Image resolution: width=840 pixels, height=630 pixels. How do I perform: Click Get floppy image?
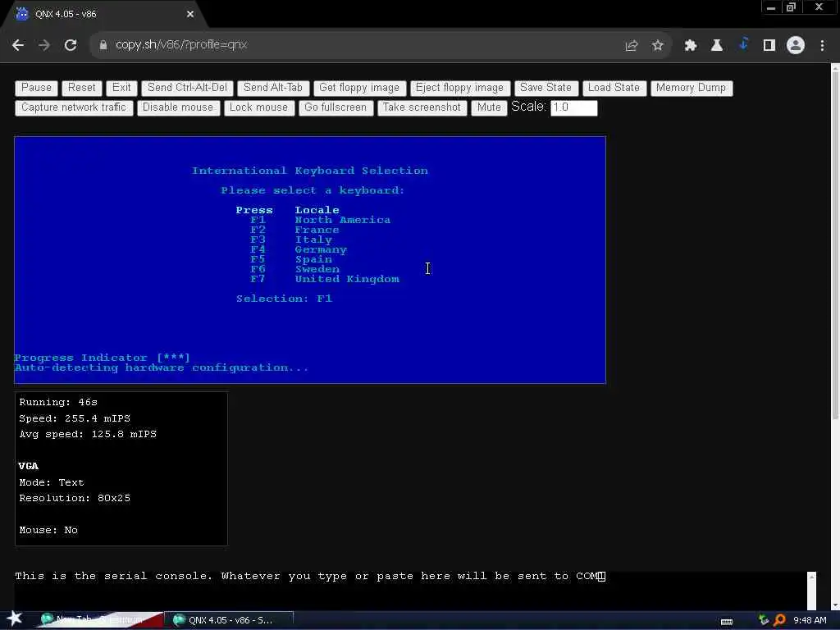pyautogui.click(x=359, y=88)
